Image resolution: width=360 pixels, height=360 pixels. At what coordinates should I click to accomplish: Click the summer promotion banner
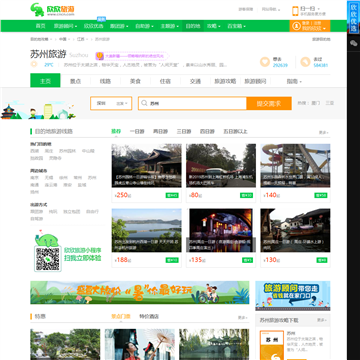pyautogui.click(x=140, y=292)
